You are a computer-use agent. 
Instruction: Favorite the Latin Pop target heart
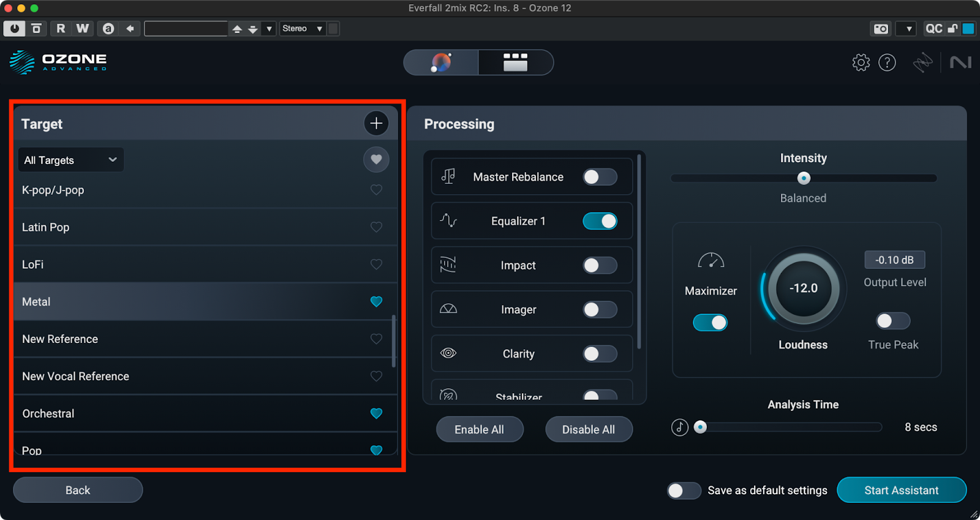376,227
